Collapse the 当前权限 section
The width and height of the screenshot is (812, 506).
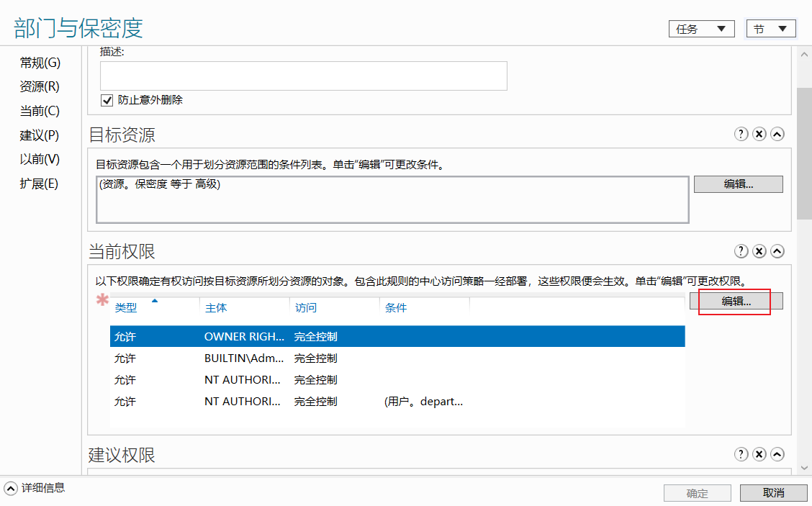[x=777, y=251]
